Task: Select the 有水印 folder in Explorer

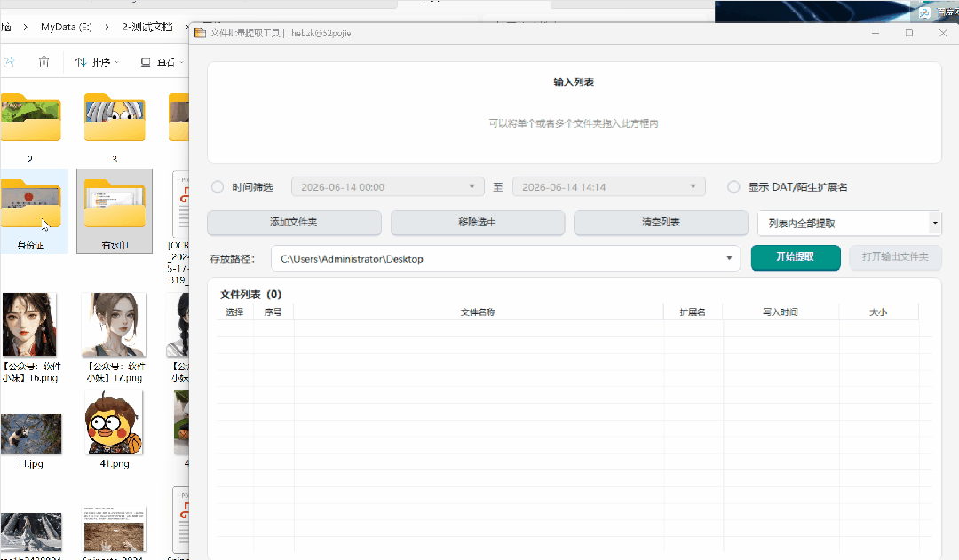Action: [x=115, y=211]
